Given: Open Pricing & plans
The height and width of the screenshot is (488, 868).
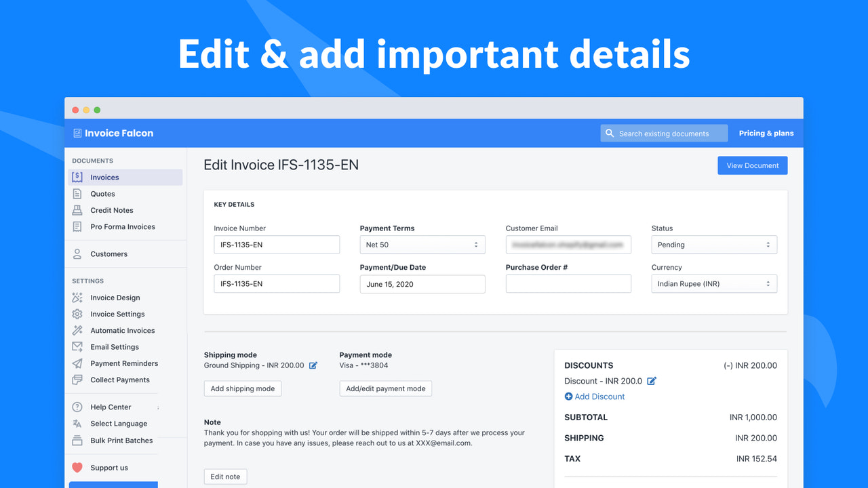Looking at the screenshot, I should tap(766, 133).
